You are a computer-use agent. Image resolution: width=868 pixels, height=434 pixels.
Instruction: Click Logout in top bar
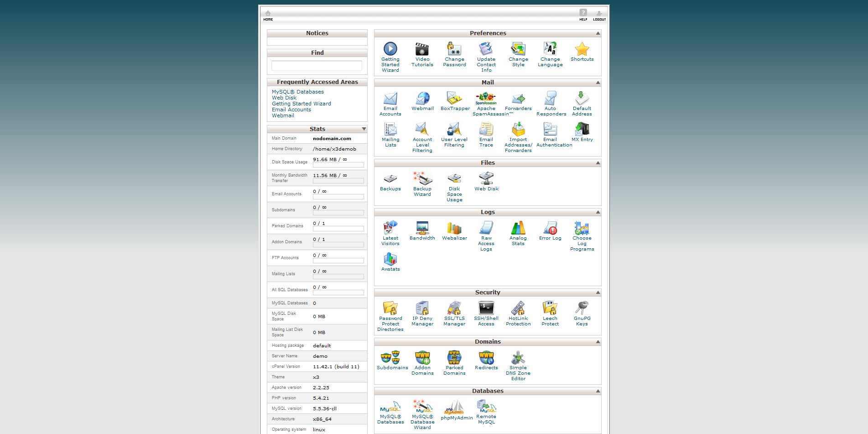[x=599, y=16]
